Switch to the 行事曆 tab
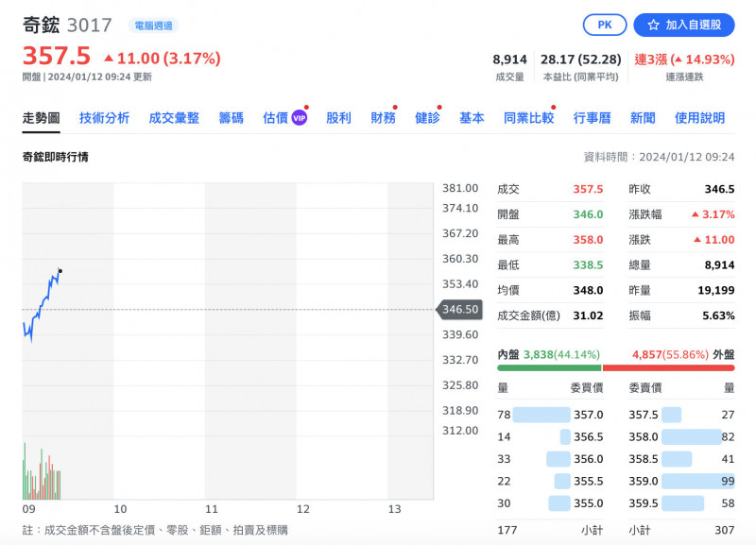Screen dimensions: 756x545 pos(592,118)
